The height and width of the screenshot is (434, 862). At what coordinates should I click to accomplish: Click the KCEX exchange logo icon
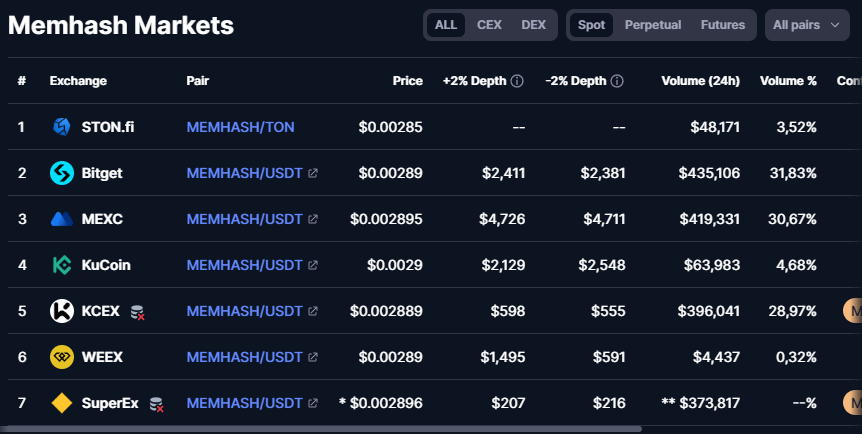click(x=62, y=311)
